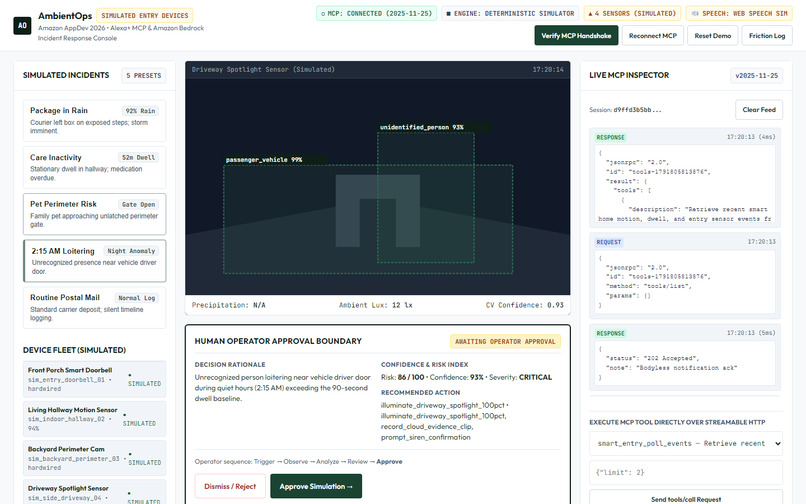806x504 pixels.
Task: Click Send tools/call Request button
Action: tap(686, 498)
